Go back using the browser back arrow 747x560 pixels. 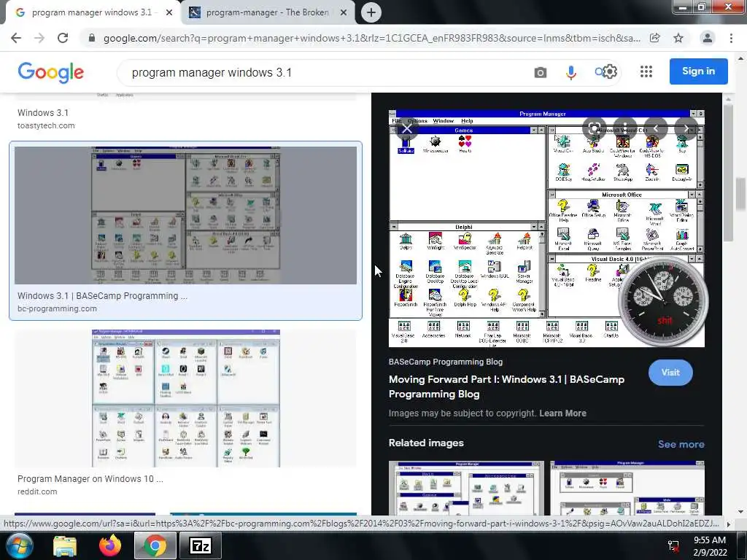[x=16, y=38]
